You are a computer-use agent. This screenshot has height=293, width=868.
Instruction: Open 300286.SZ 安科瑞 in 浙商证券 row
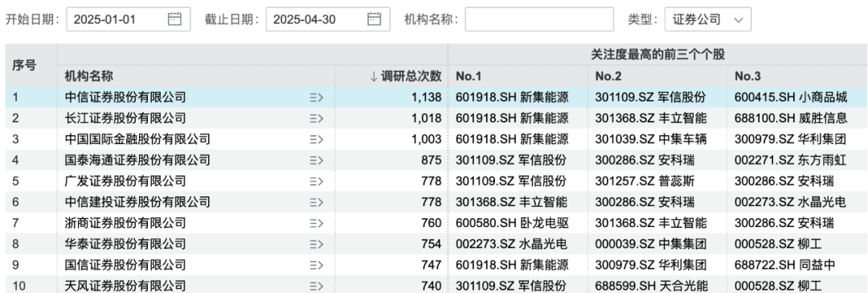click(784, 223)
